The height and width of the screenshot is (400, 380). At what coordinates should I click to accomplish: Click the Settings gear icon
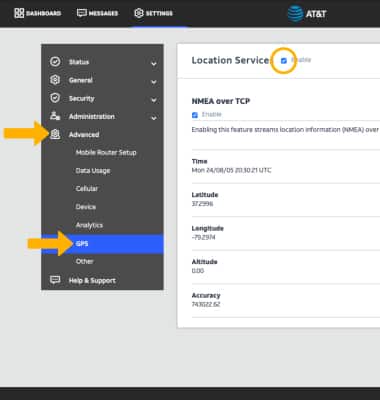138,13
